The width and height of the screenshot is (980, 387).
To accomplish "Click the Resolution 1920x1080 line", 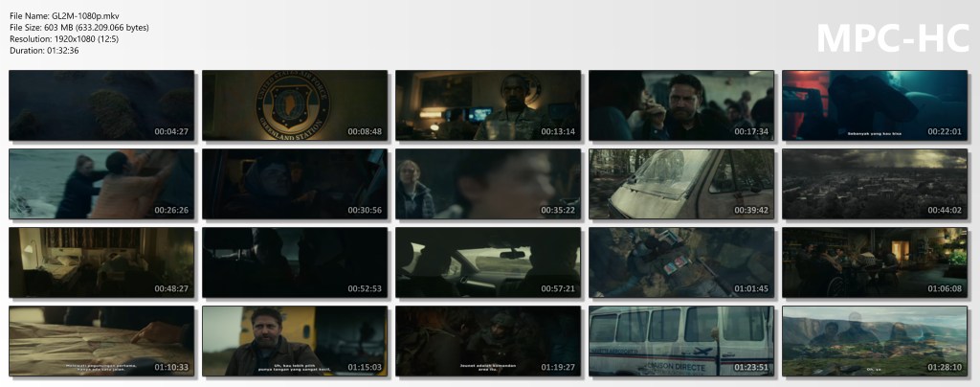I will [x=65, y=39].
